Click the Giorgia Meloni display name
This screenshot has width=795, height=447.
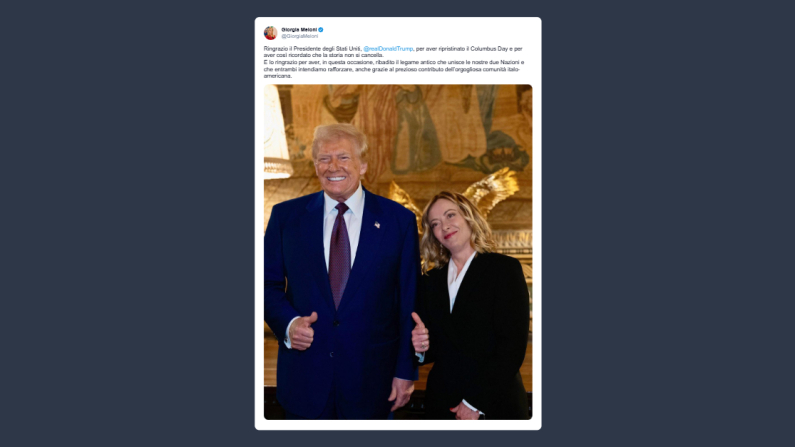299,30
